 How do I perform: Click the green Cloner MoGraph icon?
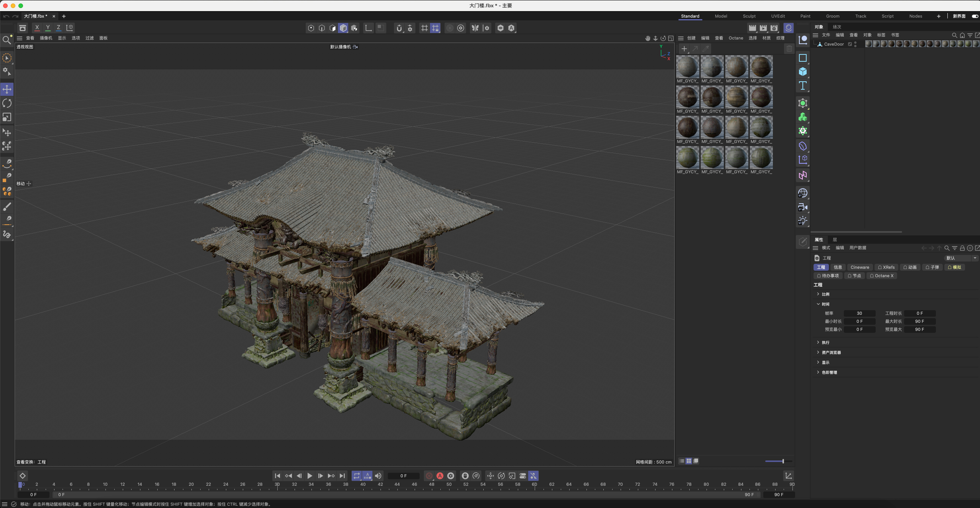(x=803, y=117)
